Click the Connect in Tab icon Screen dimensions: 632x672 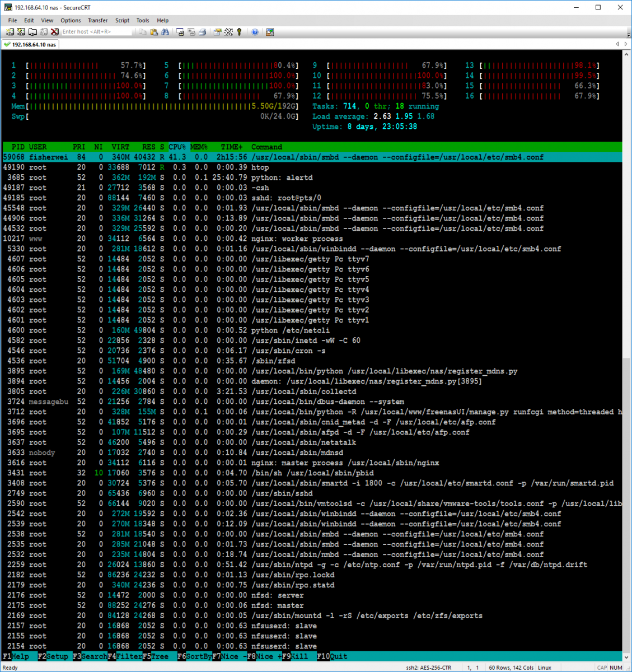pos(32,32)
